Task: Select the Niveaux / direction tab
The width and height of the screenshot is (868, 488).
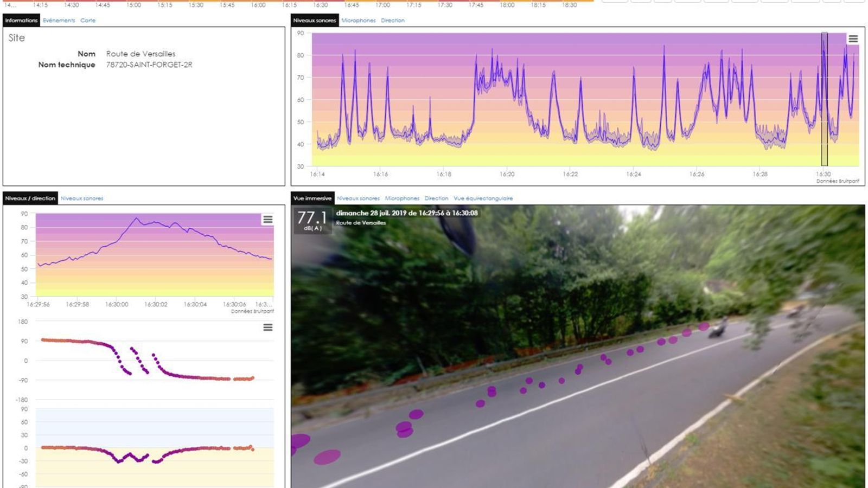Action: [30, 198]
